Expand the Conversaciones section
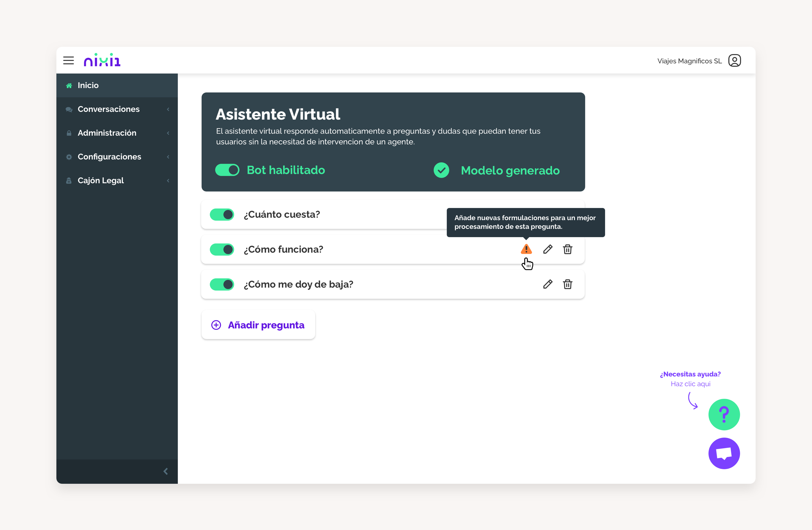812x530 pixels. click(109, 109)
